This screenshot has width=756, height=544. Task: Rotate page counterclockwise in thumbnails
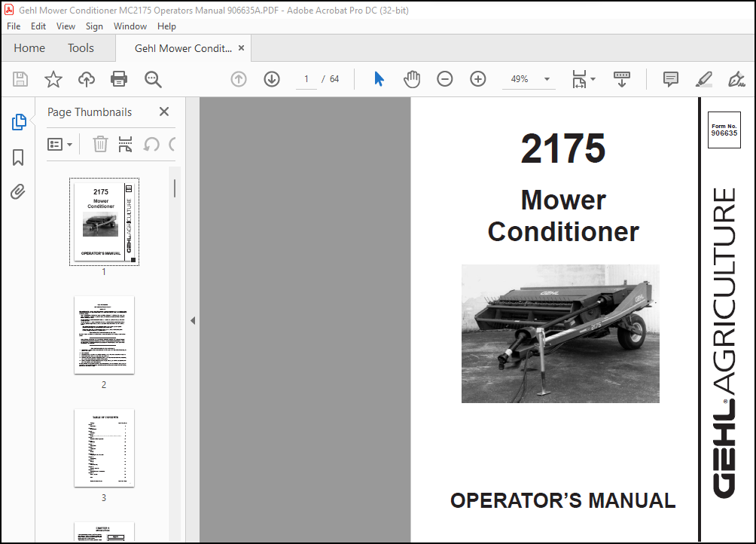click(x=151, y=144)
